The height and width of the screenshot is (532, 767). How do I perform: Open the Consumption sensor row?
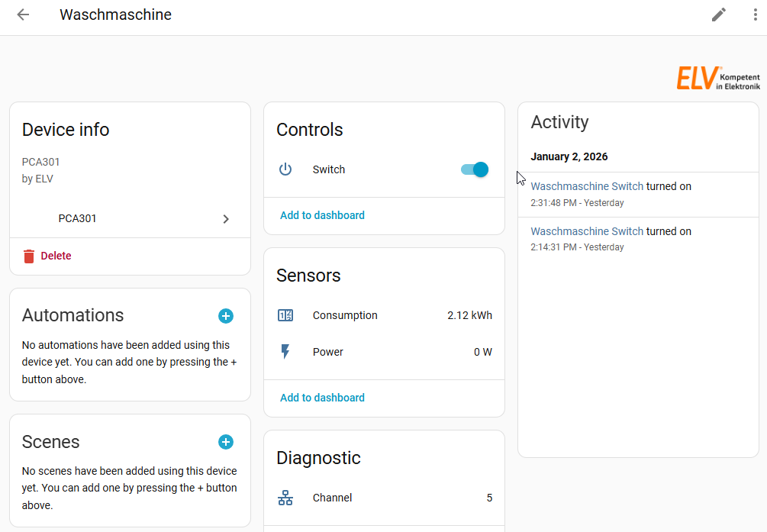(x=384, y=315)
